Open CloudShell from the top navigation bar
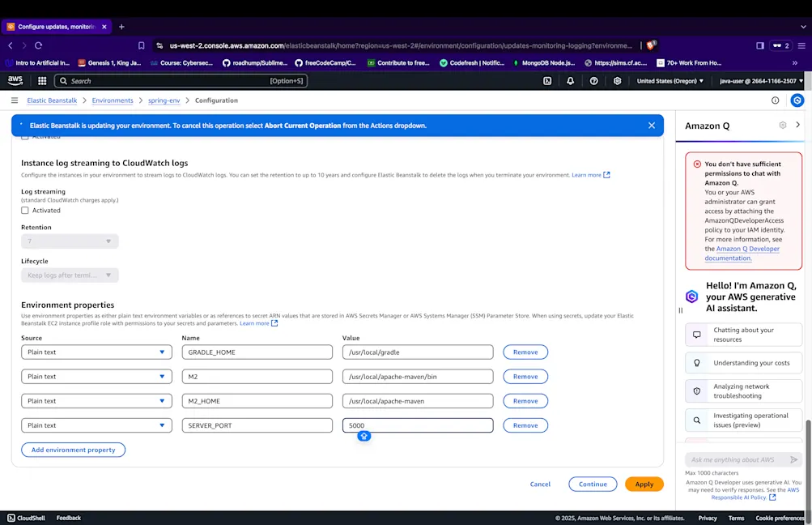812x525 pixels. coord(547,81)
